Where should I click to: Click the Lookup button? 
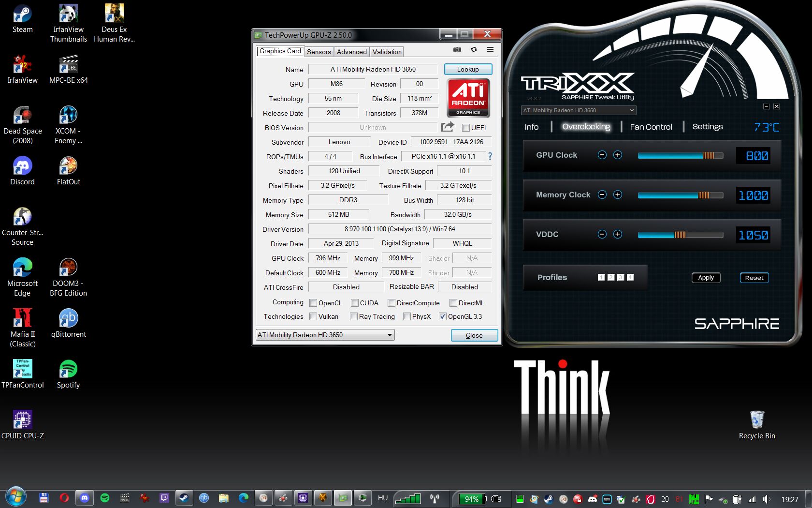click(468, 69)
